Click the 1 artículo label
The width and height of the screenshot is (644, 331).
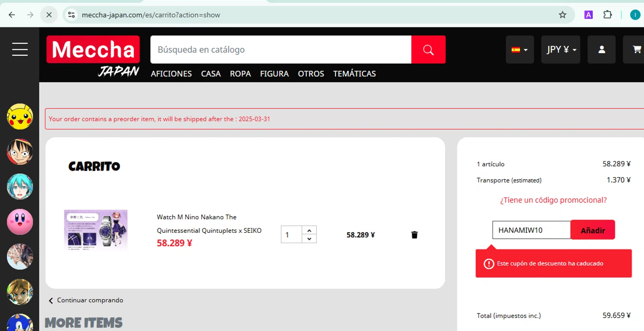491,164
